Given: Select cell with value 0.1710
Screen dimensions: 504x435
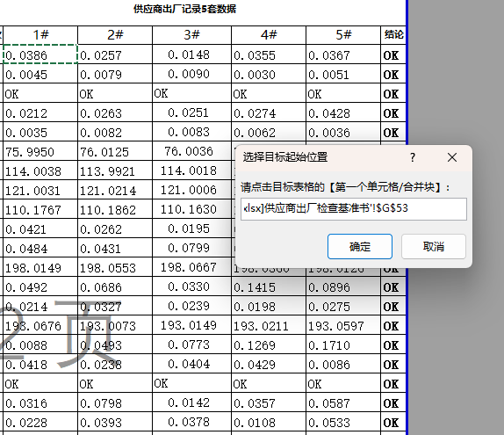Looking at the screenshot, I should click(343, 344).
